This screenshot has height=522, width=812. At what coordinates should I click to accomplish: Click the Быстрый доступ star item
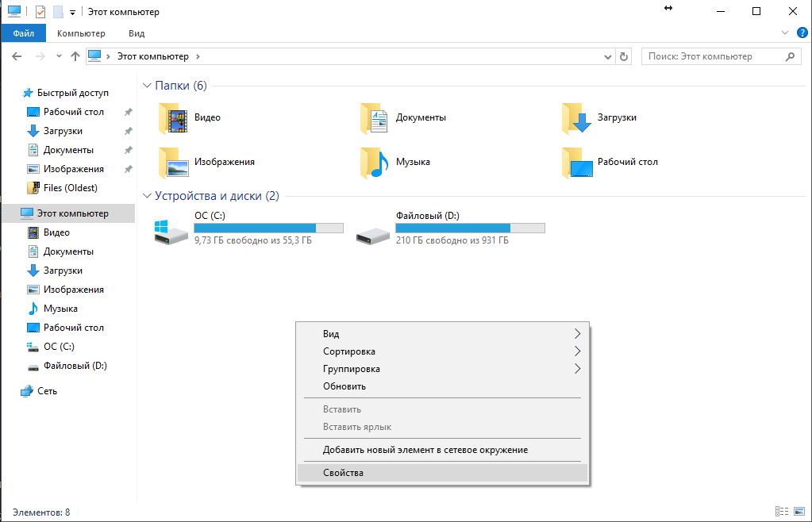coord(65,93)
